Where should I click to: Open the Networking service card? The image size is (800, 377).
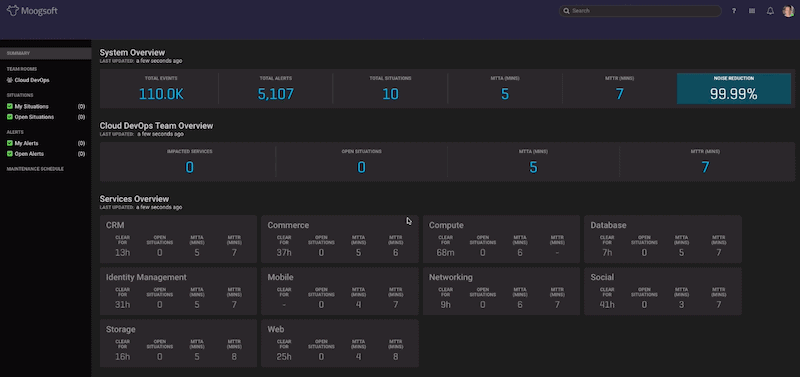(x=501, y=291)
